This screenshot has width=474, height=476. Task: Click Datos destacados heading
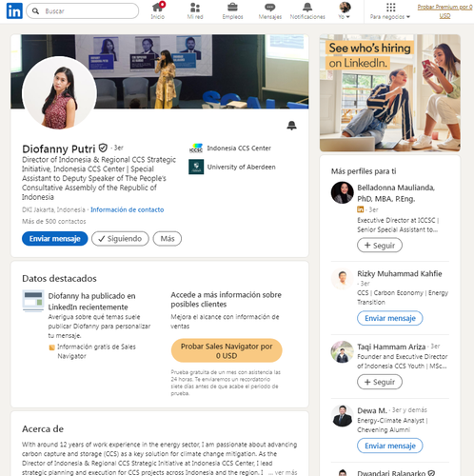click(59, 278)
